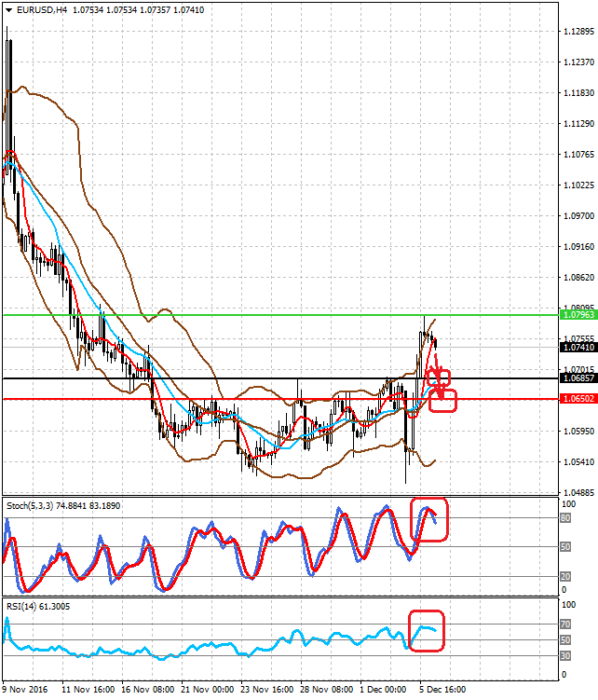Click price scale value 1.04885
This screenshot has height=700, width=598.
[578, 493]
